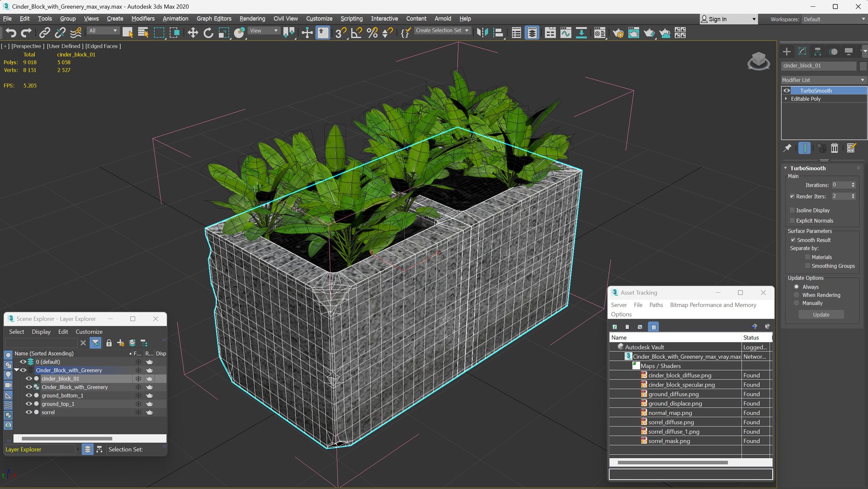Screen dimensions: 868x489
Task: Click the object color swatch beside cinder_block_01
Action: click(863, 66)
